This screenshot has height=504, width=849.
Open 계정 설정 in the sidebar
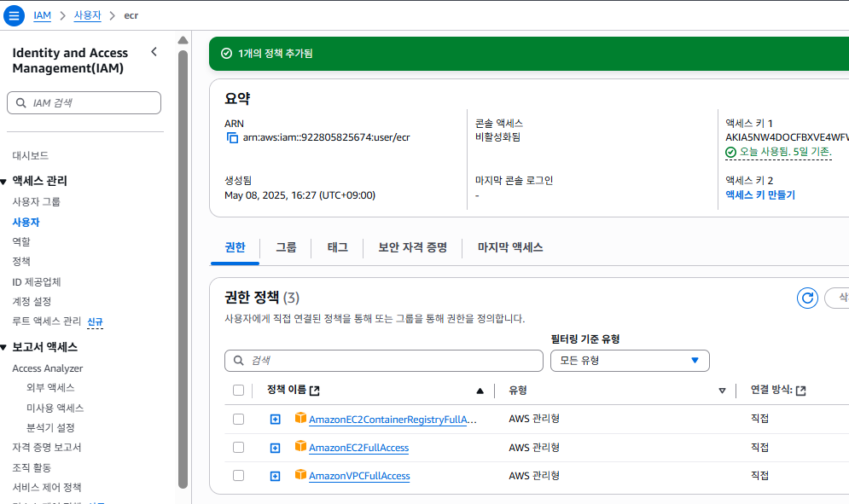32,301
